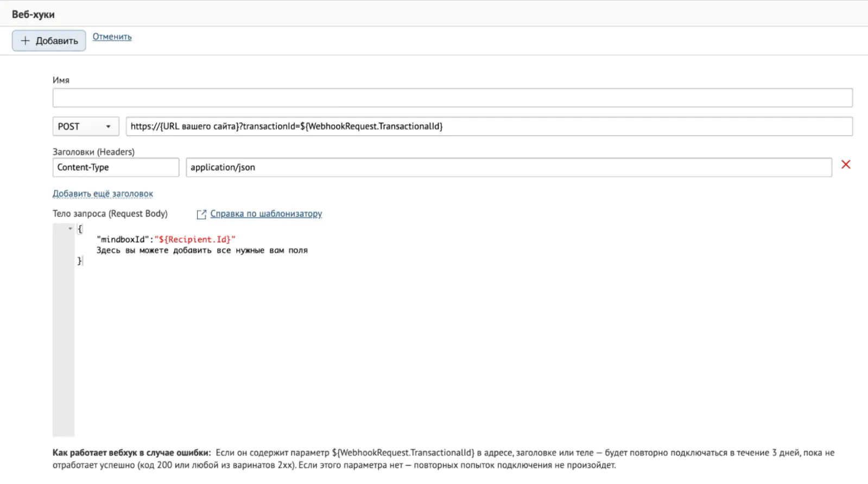Click the Имя field label
Viewport: 868px width, 484px height.
point(61,80)
